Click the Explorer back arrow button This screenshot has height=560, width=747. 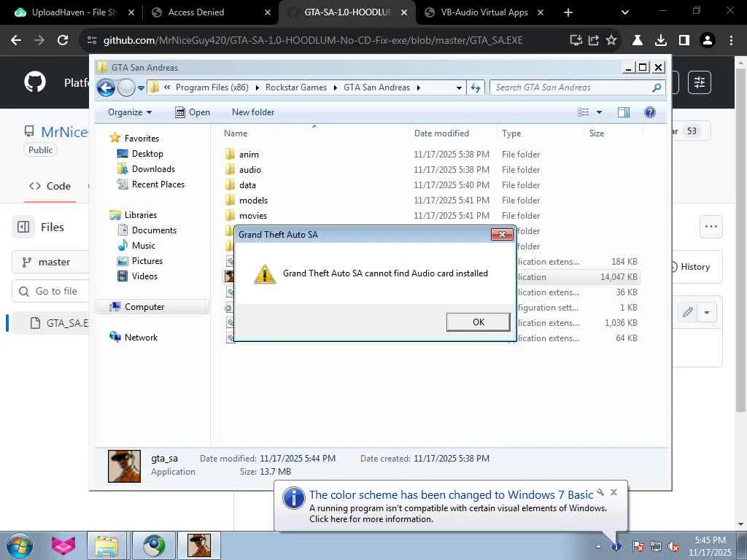pos(106,87)
